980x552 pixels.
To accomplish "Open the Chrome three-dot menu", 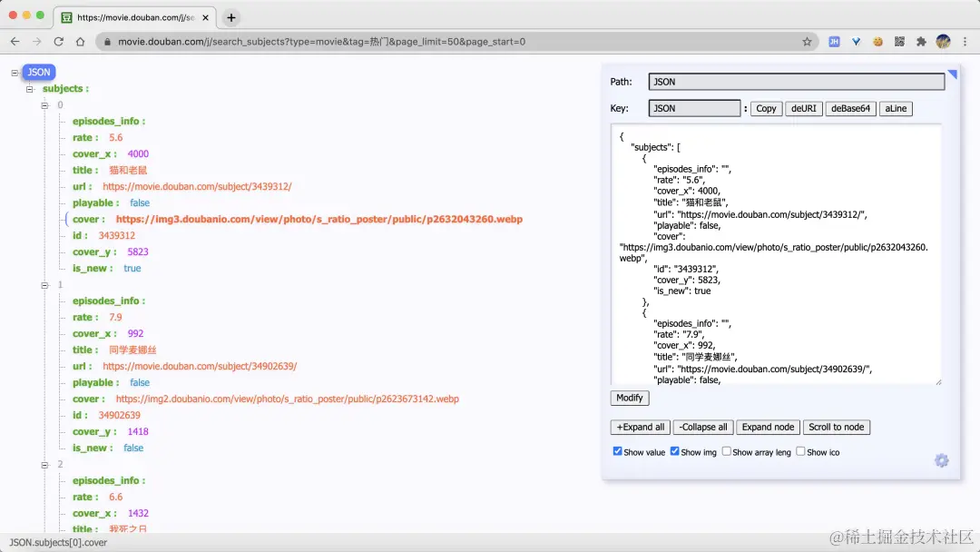I will pos(965,41).
